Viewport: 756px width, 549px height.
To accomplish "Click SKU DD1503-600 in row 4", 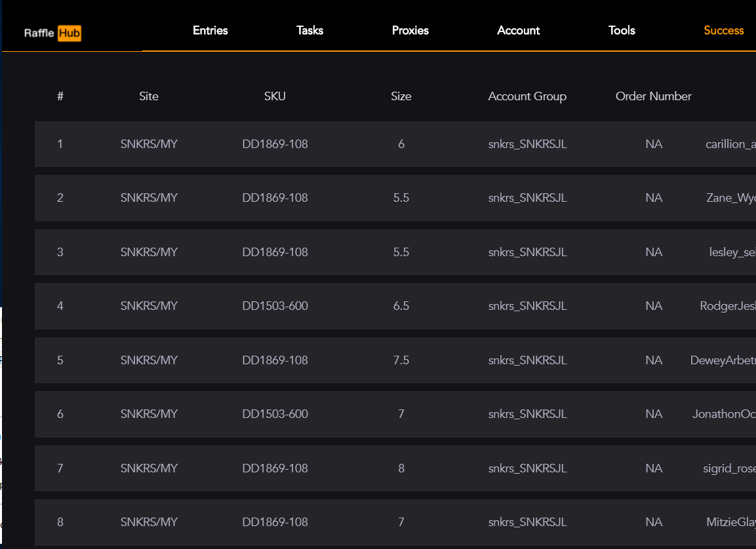I will [275, 306].
